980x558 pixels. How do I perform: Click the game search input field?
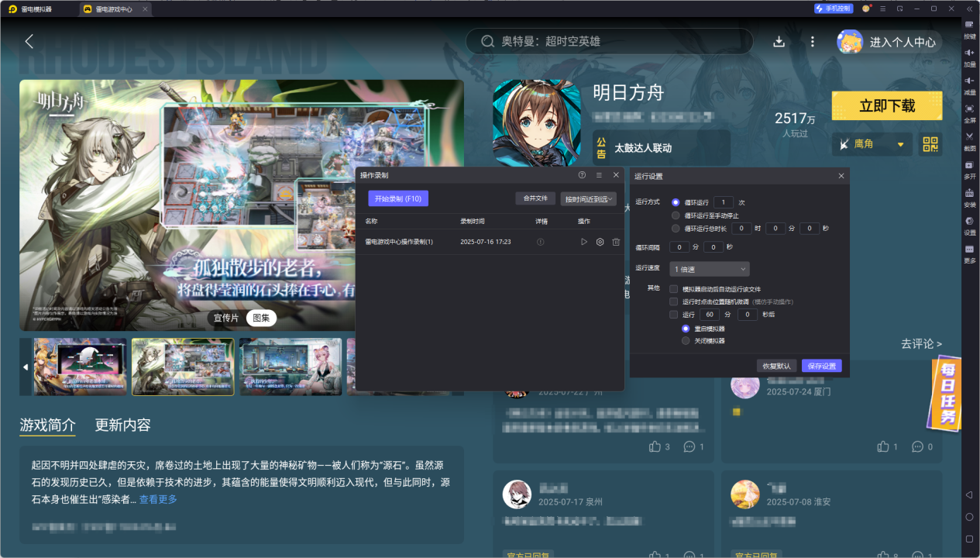608,42
